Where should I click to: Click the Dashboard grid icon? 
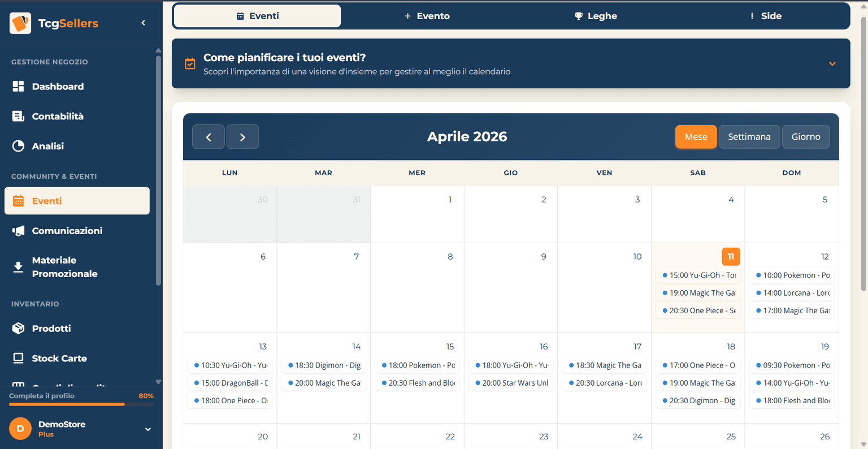(18, 86)
